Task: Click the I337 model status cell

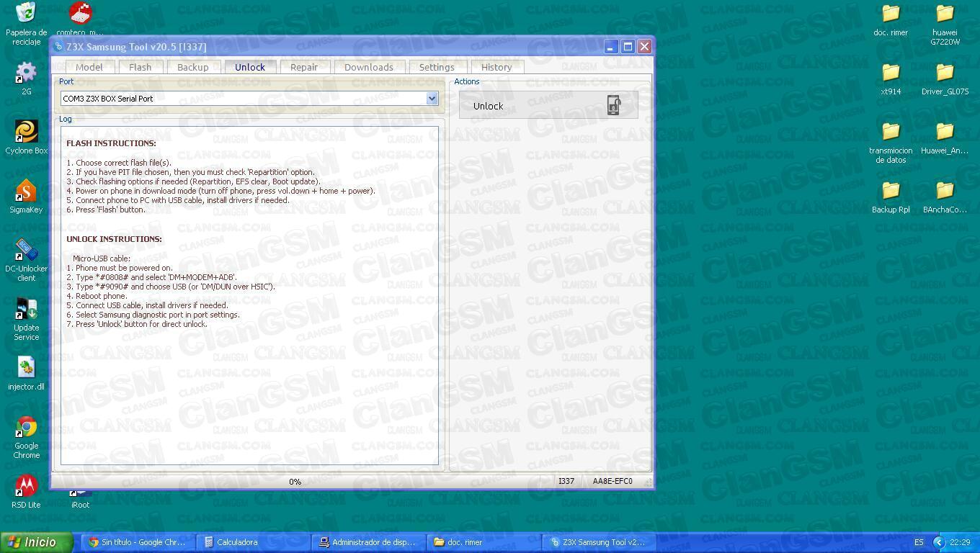Action: tap(566, 481)
